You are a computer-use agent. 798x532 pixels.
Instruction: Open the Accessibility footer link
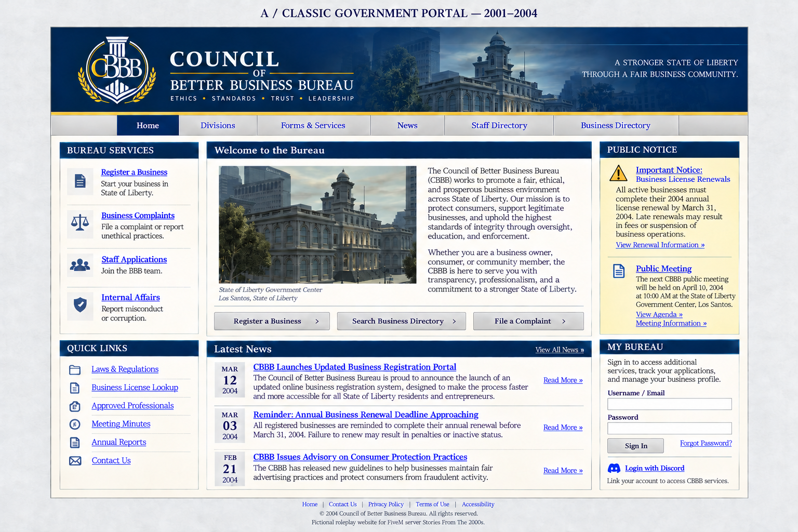point(478,504)
